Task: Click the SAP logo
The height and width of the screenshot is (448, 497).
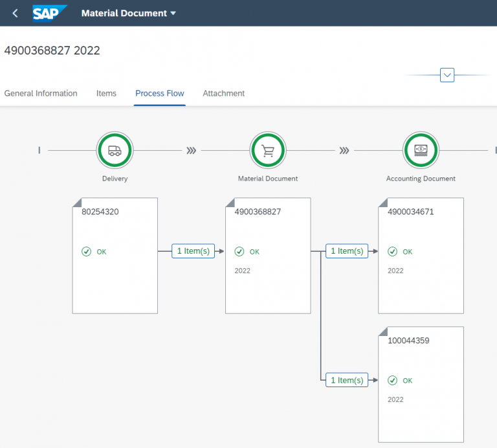Action: click(x=50, y=13)
